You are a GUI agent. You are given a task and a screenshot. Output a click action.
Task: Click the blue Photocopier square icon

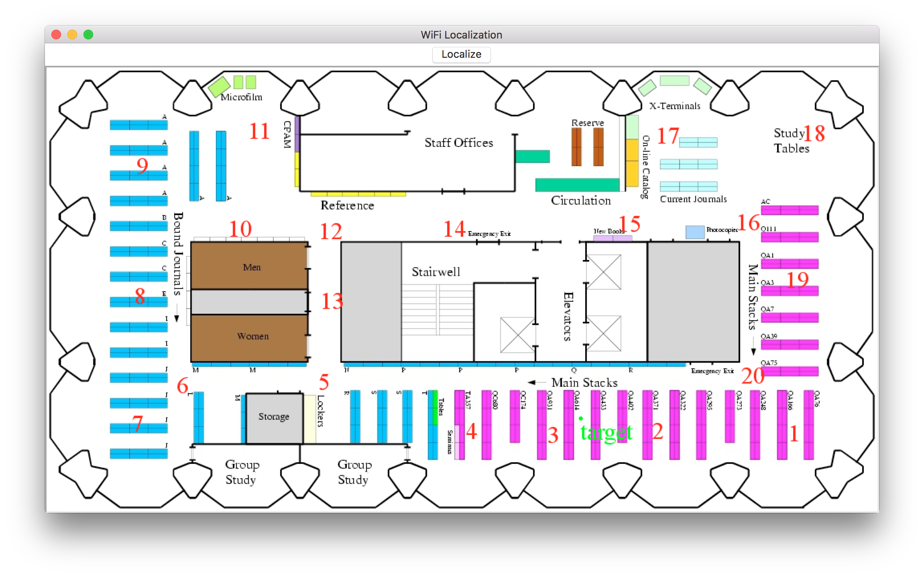tap(694, 232)
